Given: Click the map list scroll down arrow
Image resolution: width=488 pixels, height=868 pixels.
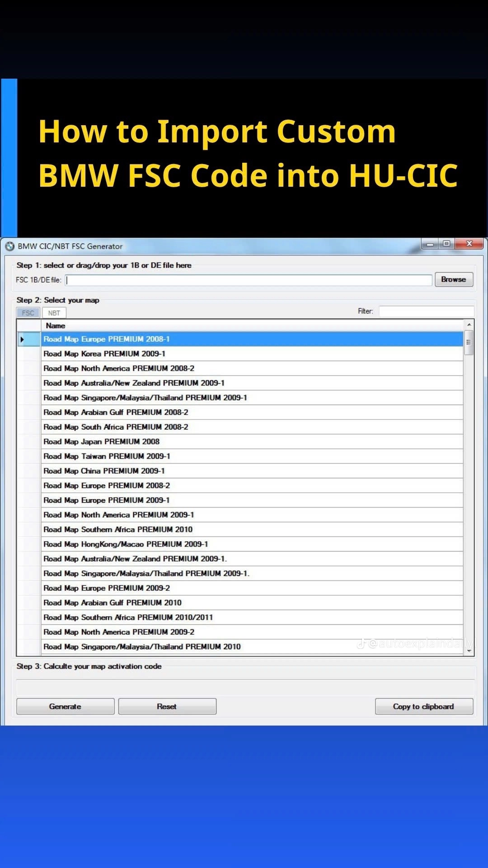Looking at the screenshot, I should pyautogui.click(x=469, y=651).
